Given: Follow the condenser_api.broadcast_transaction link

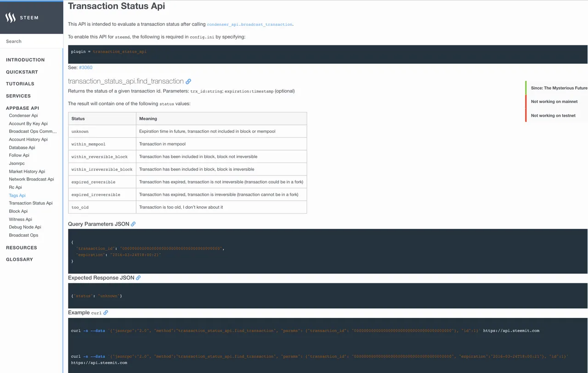Looking at the screenshot, I should click(249, 24).
